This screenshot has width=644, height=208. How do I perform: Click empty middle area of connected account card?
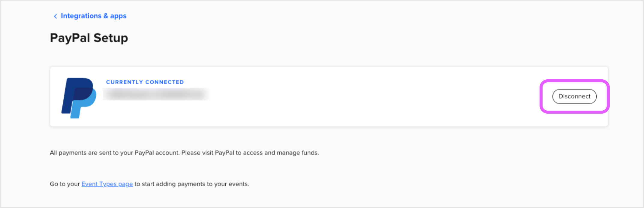360,97
